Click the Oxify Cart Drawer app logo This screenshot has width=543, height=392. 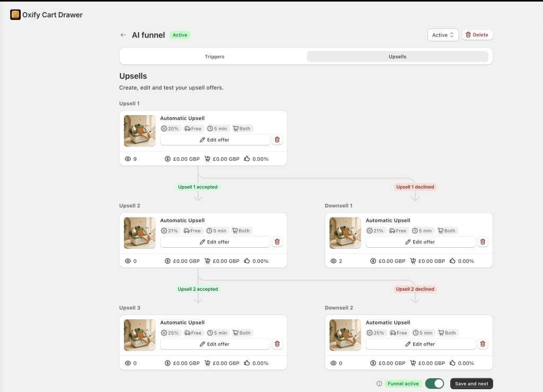click(x=15, y=14)
